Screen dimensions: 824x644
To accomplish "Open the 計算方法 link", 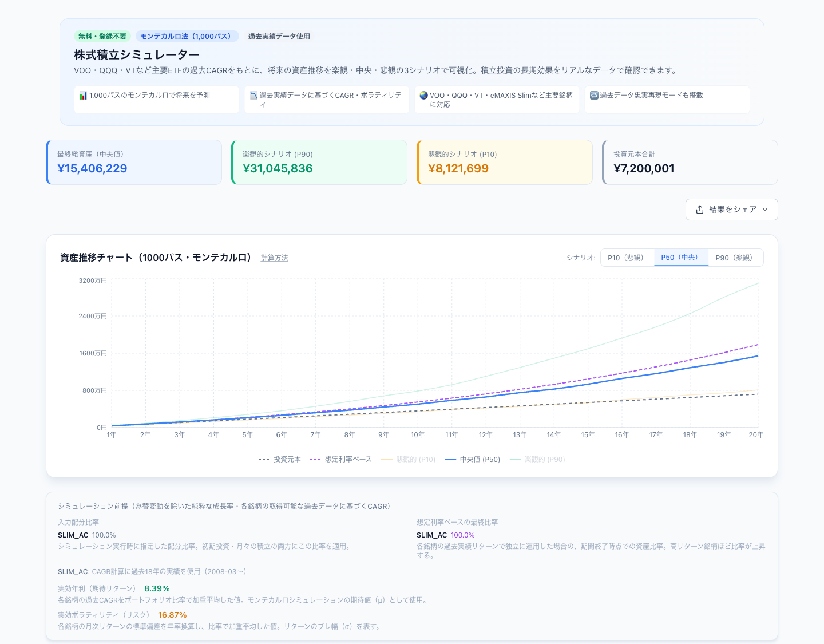I will coord(275,258).
